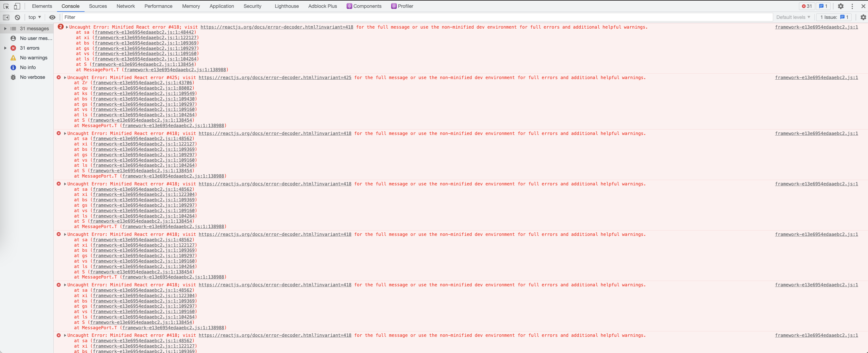
Task: Clear console with the ban icon
Action: click(x=18, y=17)
